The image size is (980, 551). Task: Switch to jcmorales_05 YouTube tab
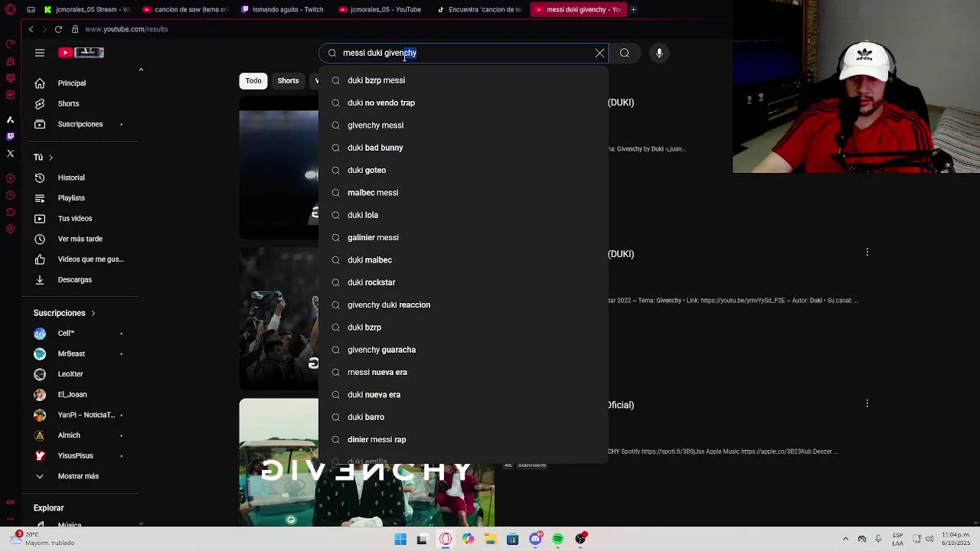click(x=380, y=9)
